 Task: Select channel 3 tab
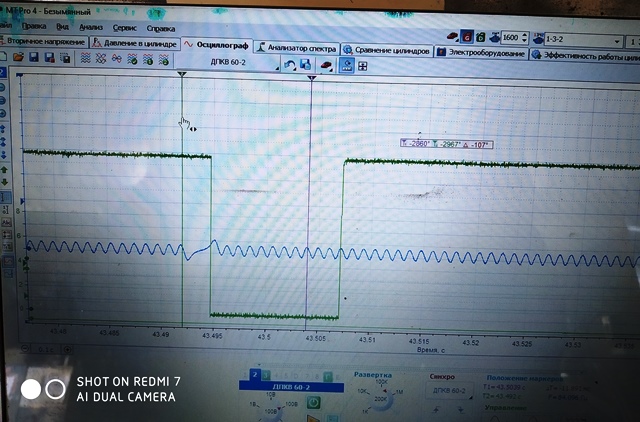pos(265,375)
